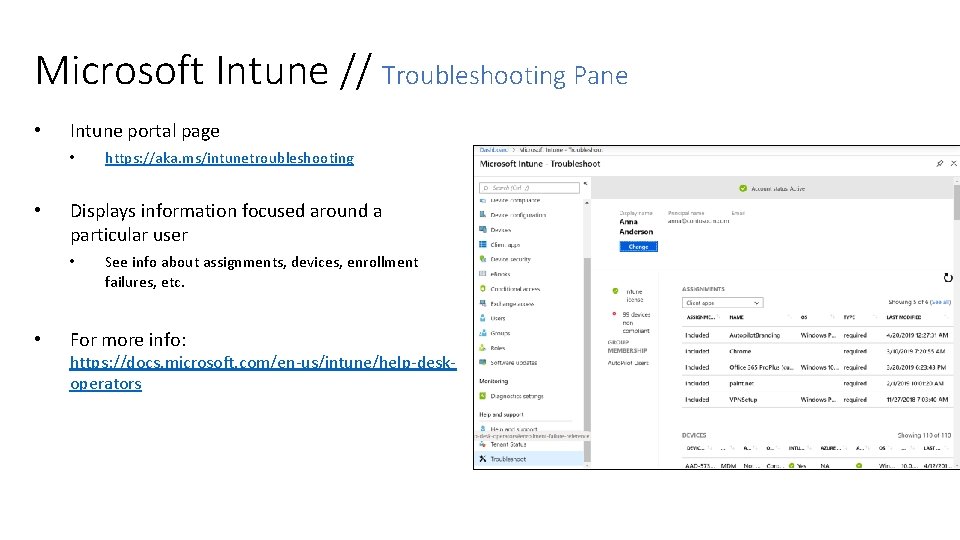Click inside the Intune sidebar search box
This screenshot has height=540, width=960.
(530, 188)
